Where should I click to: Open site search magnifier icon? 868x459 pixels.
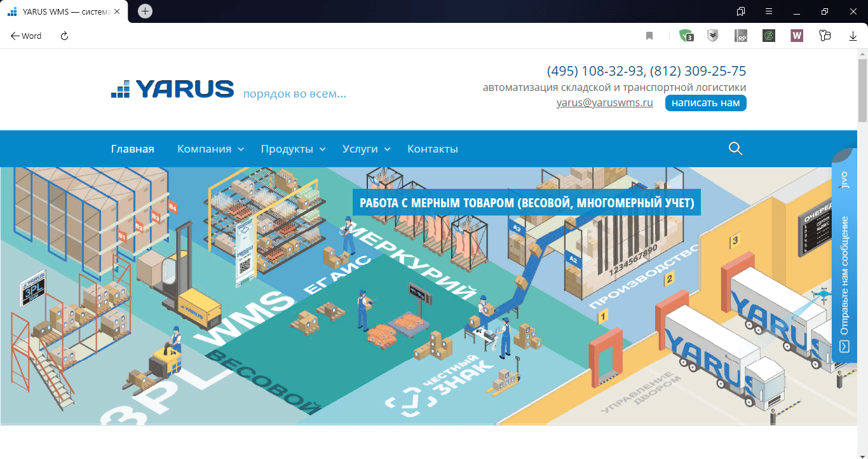click(x=735, y=149)
